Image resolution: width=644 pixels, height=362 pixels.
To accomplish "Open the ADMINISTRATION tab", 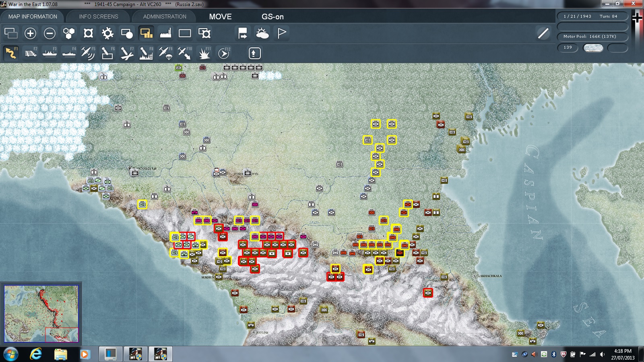I will point(165,16).
